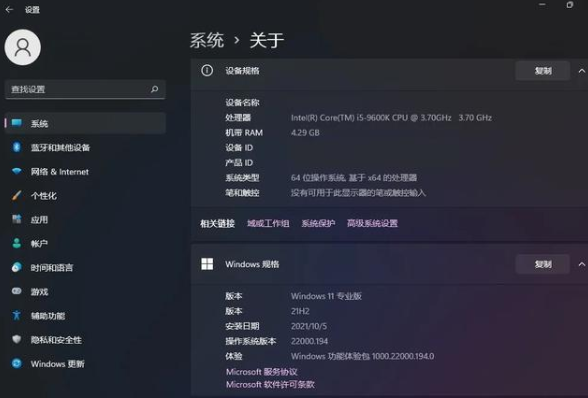Click the 隐私和安全性 shield icon
The width and height of the screenshot is (588, 398).
16,339
